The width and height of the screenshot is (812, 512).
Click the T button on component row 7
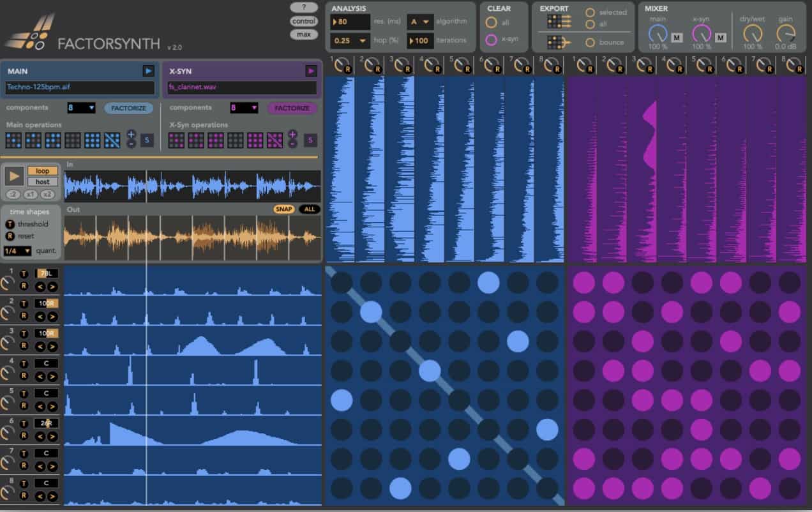tap(24, 454)
